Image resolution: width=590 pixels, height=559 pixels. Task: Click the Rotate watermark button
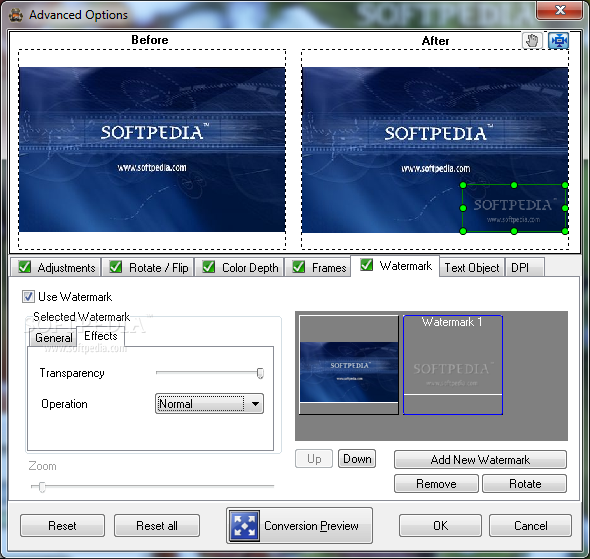click(525, 483)
